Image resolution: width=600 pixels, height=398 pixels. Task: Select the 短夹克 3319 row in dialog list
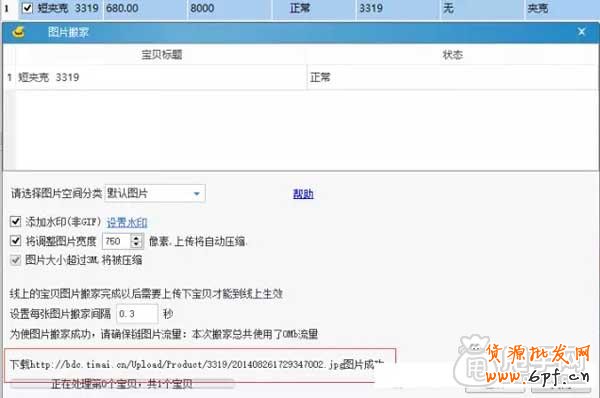pos(300,77)
